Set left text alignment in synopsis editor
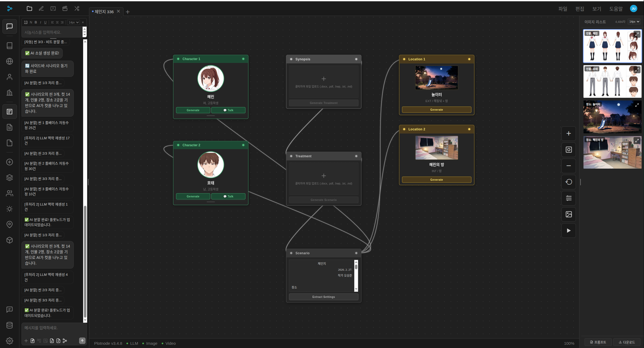This screenshot has width=644, height=348. coord(52,22)
